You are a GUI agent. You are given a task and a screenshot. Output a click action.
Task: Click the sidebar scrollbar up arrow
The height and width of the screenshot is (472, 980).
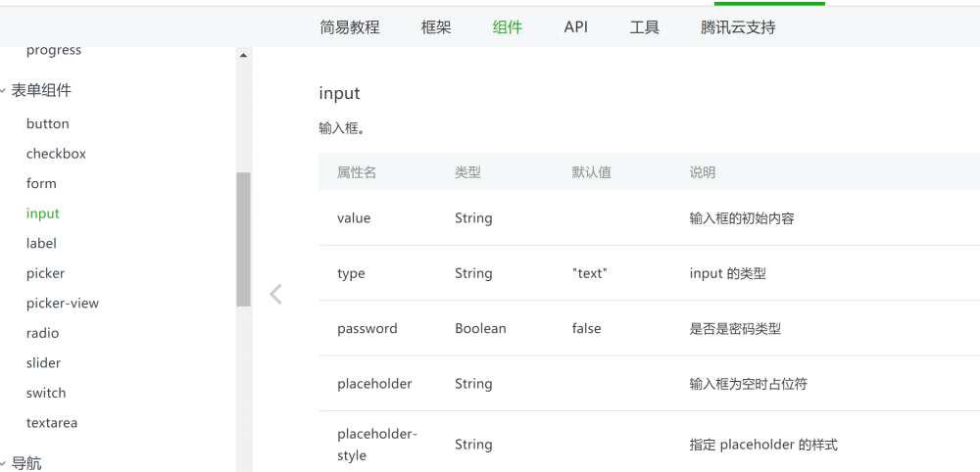pos(243,56)
